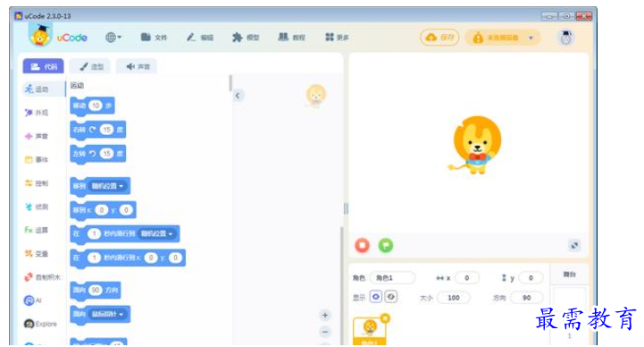644x347 pixels.
Task: Click the 大小 size field showing 100
Action: (454, 298)
